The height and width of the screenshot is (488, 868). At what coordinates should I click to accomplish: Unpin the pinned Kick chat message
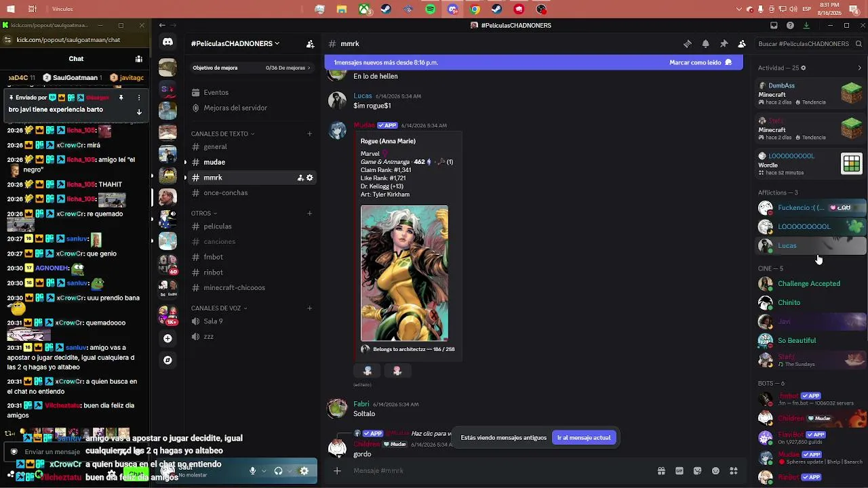click(121, 98)
